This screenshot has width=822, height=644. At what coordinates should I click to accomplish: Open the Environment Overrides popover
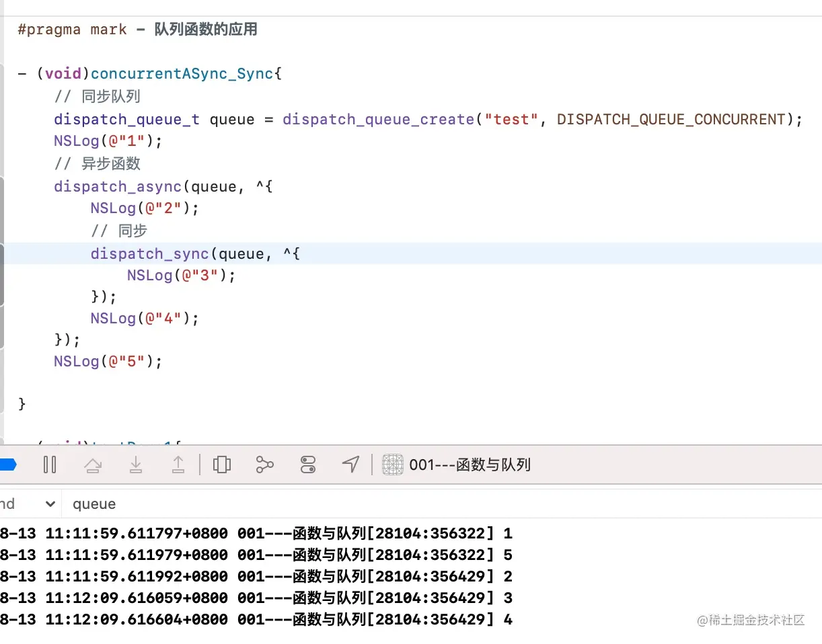[x=308, y=464]
